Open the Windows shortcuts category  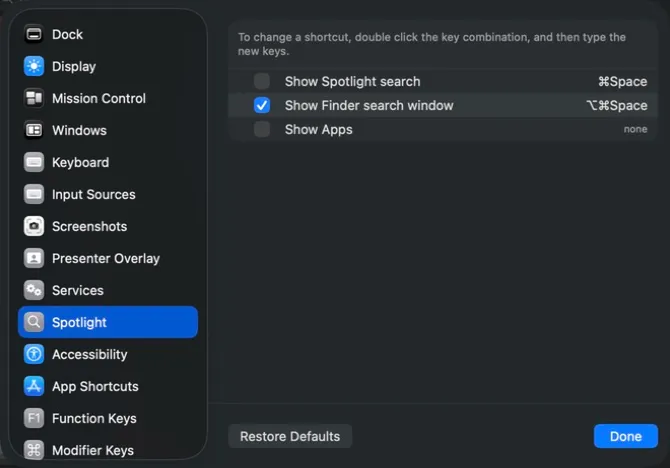point(79,130)
